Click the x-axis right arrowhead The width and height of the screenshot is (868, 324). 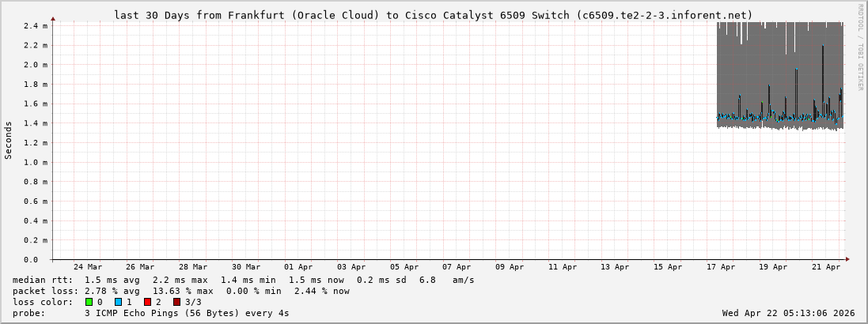pyautogui.click(x=847, y=259)
